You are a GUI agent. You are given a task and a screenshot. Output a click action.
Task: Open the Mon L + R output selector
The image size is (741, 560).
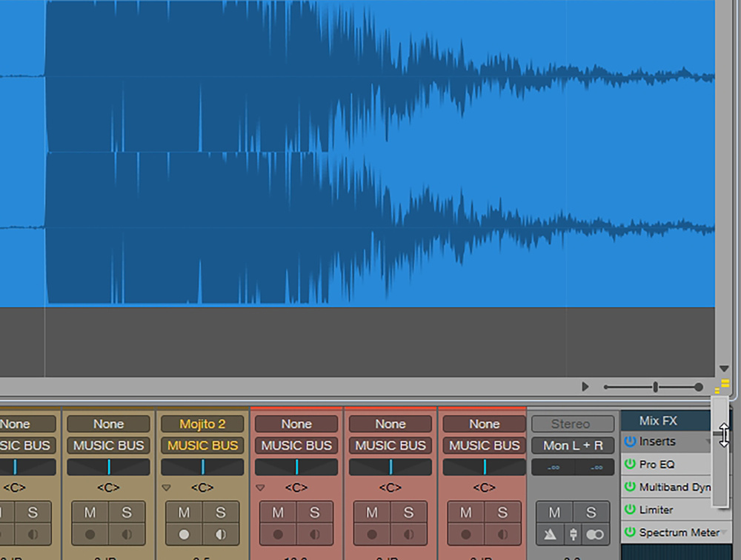[573, 446]
